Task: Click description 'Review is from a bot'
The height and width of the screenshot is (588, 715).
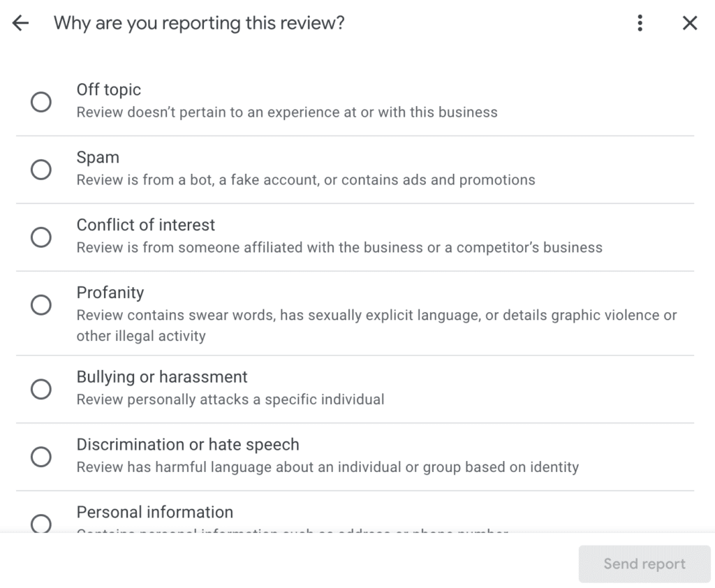Action: (x=306, y=179)
